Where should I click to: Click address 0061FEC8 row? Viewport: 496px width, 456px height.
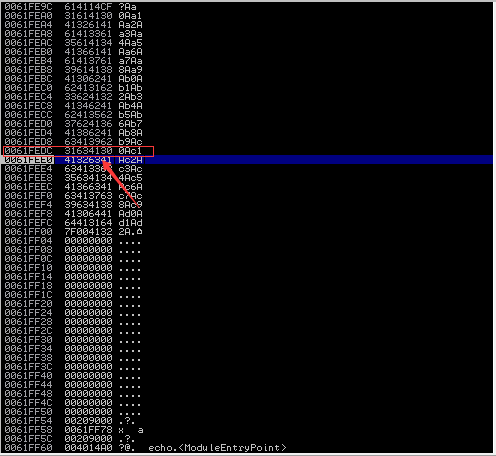point(247,106)
